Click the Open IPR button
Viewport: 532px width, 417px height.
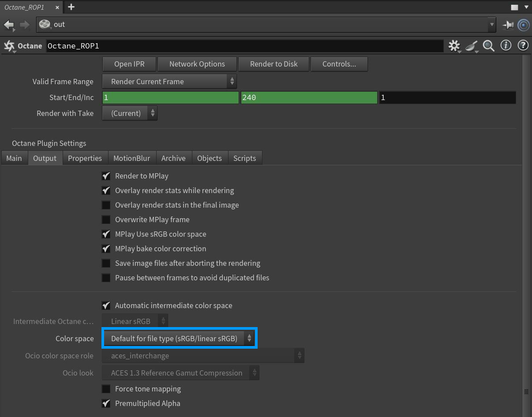tap(129, 64)
